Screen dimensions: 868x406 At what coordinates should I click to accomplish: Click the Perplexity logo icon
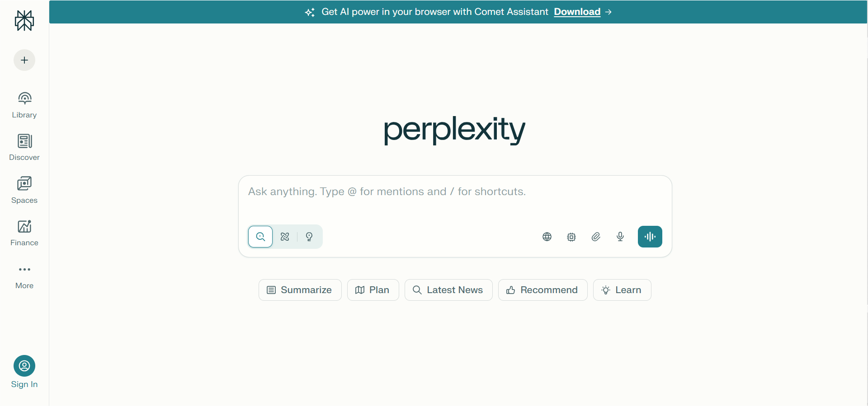tap(24, 20)
